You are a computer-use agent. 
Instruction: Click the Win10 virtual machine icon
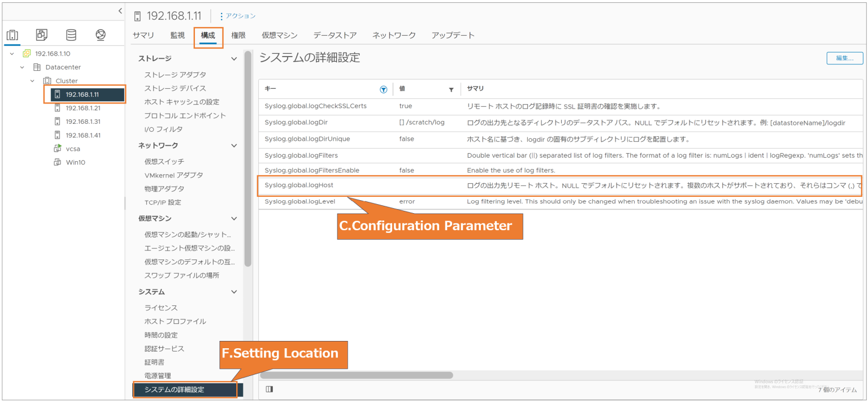[x=57, y=162]
